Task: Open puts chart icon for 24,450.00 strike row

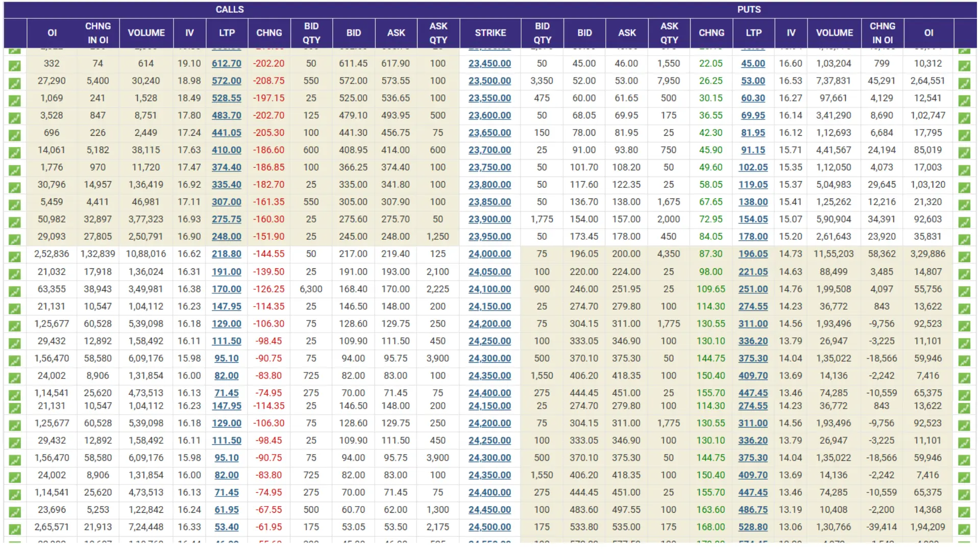Action: coord(964,512)
